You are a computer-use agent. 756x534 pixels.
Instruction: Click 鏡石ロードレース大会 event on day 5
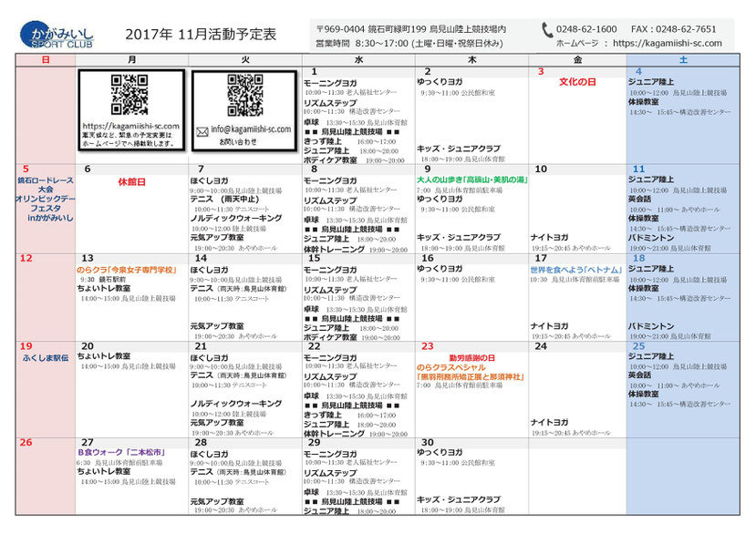46,185
